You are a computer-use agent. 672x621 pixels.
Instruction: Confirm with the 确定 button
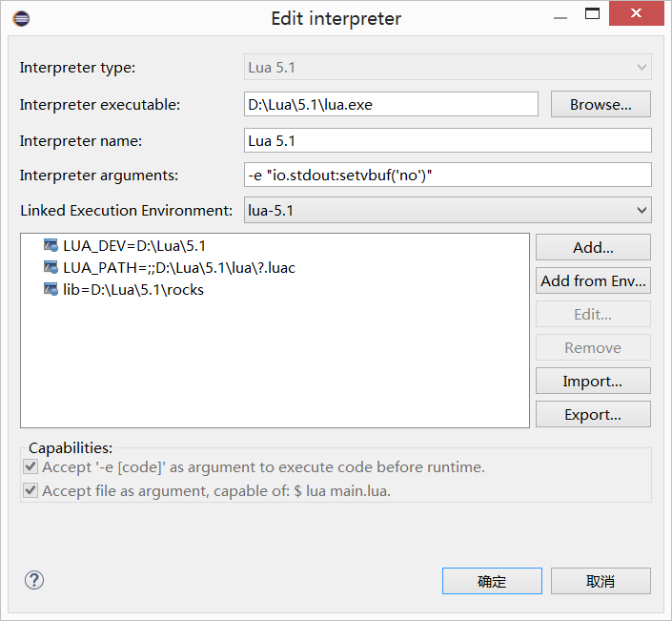[492, 581]
